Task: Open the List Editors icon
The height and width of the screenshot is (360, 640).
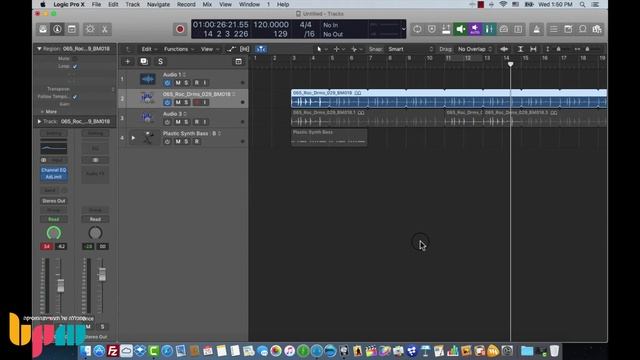Action: click(553, 29)
